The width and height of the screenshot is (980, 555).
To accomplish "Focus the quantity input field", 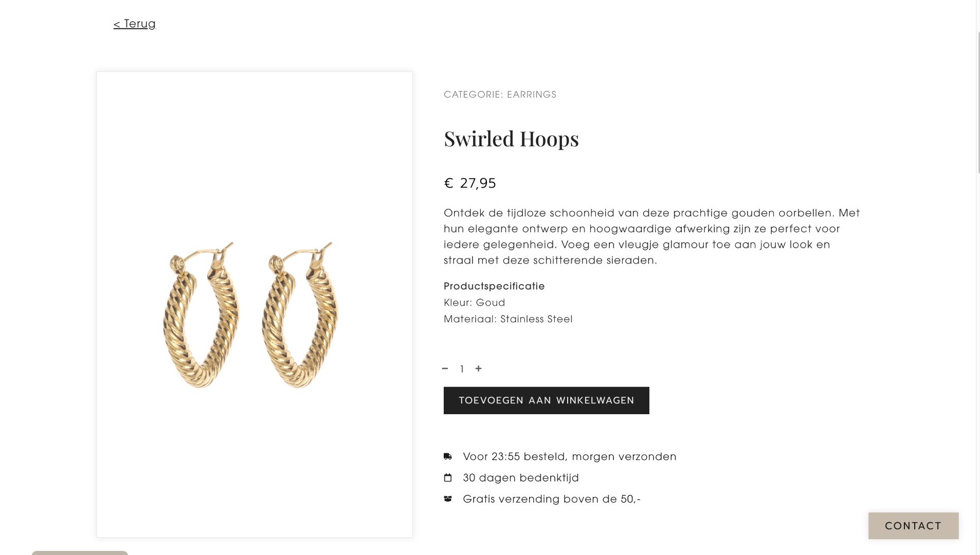I will 462,369.
